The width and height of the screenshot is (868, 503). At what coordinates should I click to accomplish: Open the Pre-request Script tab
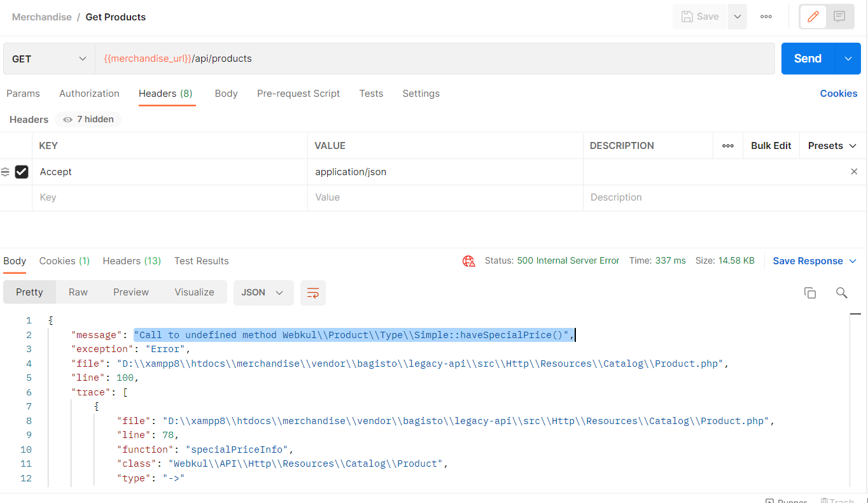pos(298,93)
